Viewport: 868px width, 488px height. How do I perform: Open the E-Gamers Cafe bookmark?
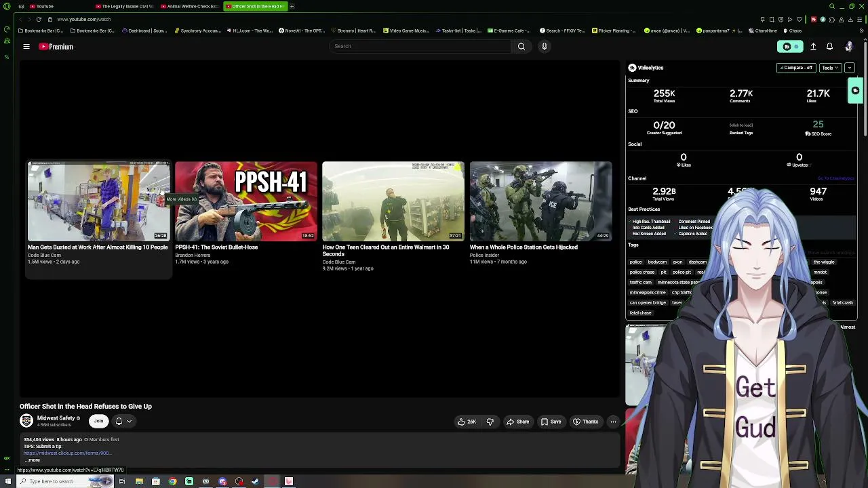tap(509, 30)
